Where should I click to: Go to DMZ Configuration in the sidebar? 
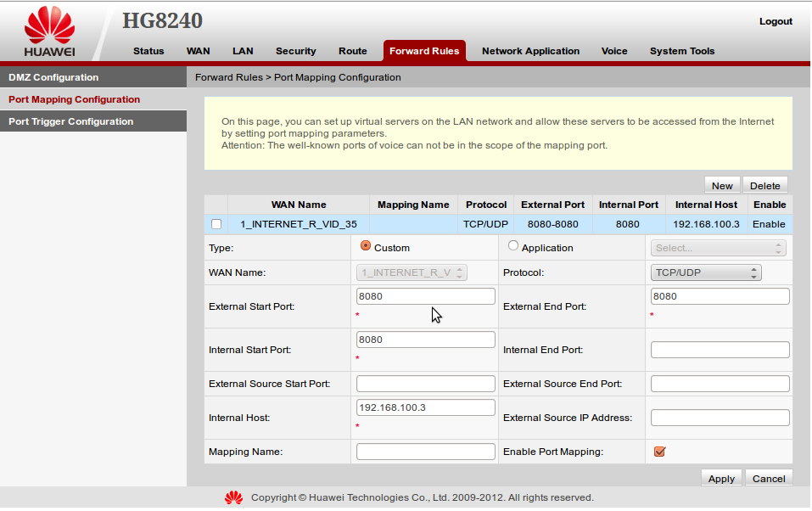click(93, 77)
